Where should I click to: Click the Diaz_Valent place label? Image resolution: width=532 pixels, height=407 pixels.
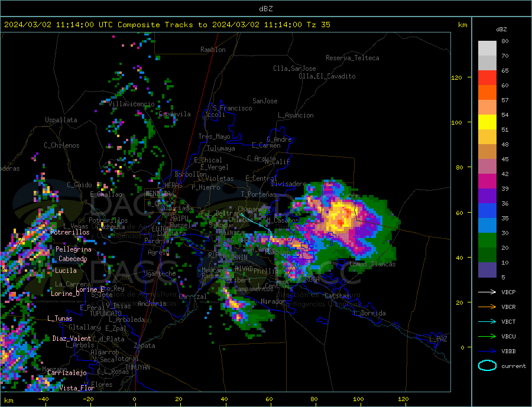pyautogui.click(x=72, y=338)
